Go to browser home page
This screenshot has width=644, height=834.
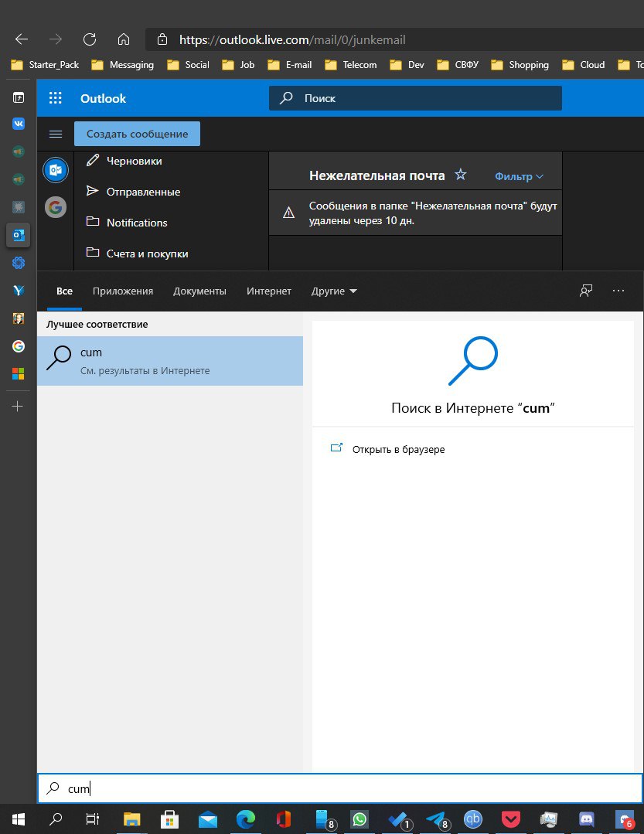pyautogui.click(x=124, y=39)
